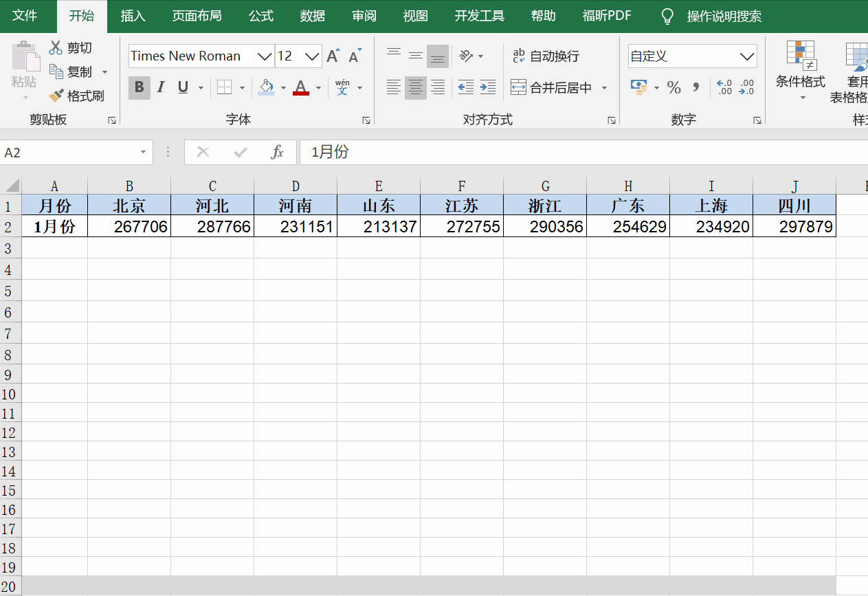868x596 pixels.
Task: Click the Select All corner triangle
Action: tap(12, 186)
